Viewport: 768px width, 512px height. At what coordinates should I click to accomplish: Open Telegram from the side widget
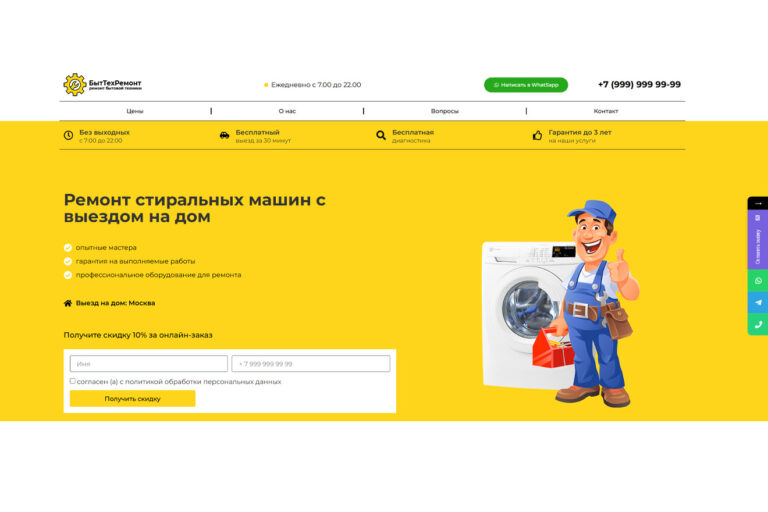pos(758,303)
